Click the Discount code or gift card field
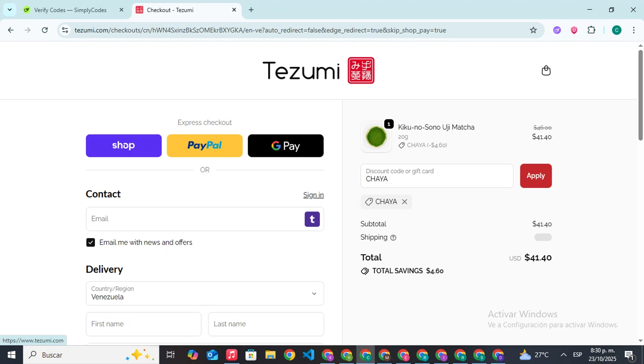The height and width of the screenshot is (364, 644). pyautogui.click(x=437, y=176)
